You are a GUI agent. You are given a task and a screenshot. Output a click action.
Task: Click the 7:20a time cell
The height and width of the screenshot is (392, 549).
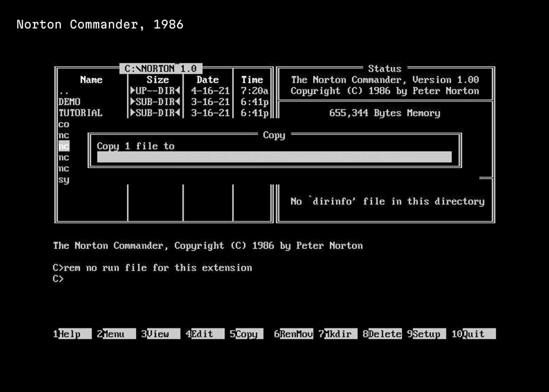click(254, 91)
